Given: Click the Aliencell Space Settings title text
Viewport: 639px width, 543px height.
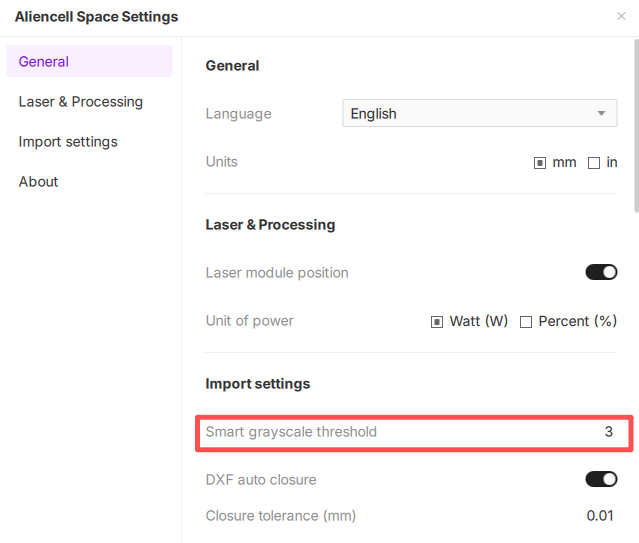Looking at the screenshot, I should [x=96, y=17].
